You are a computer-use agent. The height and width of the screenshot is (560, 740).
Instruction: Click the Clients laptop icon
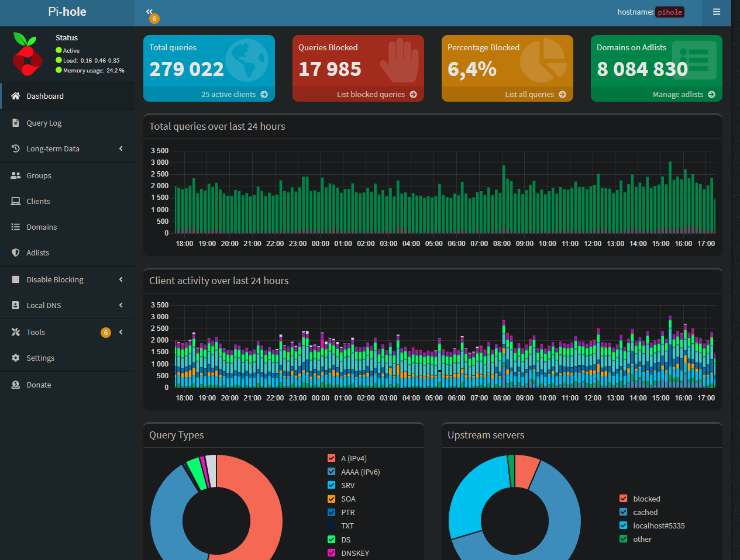[16, 201]
